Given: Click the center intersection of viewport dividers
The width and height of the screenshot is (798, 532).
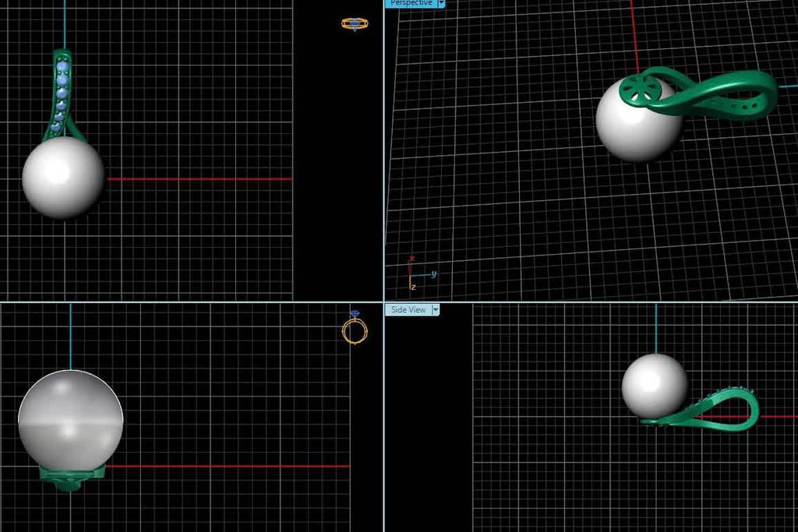Looking at the screenshot, I should [383, 302].
